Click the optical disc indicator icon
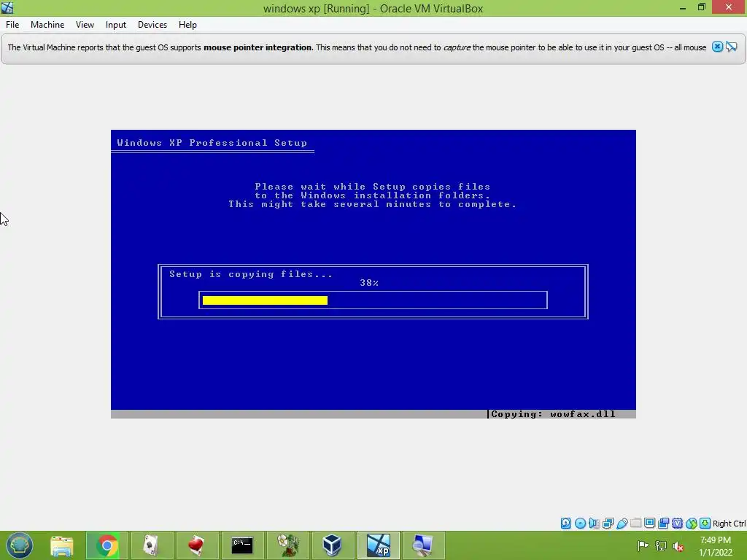The height and width of the screenshot is (560, 747). 580,524
